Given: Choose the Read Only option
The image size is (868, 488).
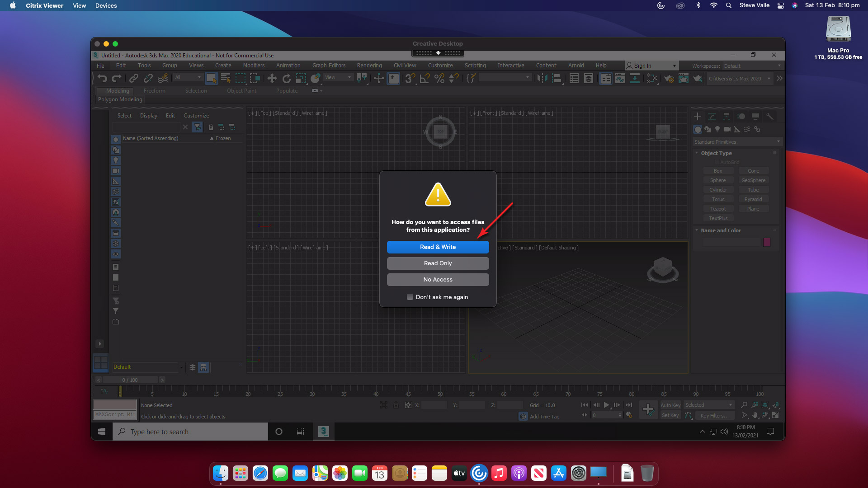Looking at the screenshot, I should [437, 263].
